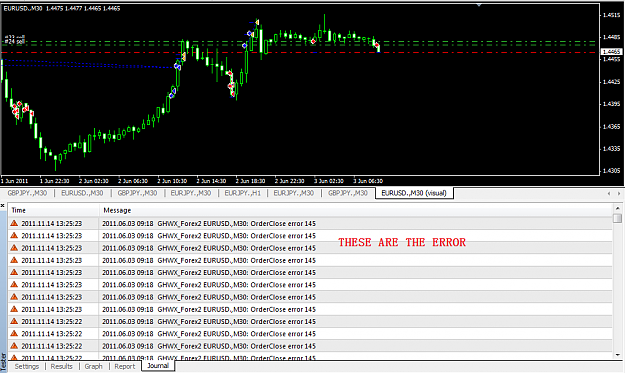Click the chart shift triangle marker atop chart
This screenshot has width=625, height=373.
(x=479, y=5)
